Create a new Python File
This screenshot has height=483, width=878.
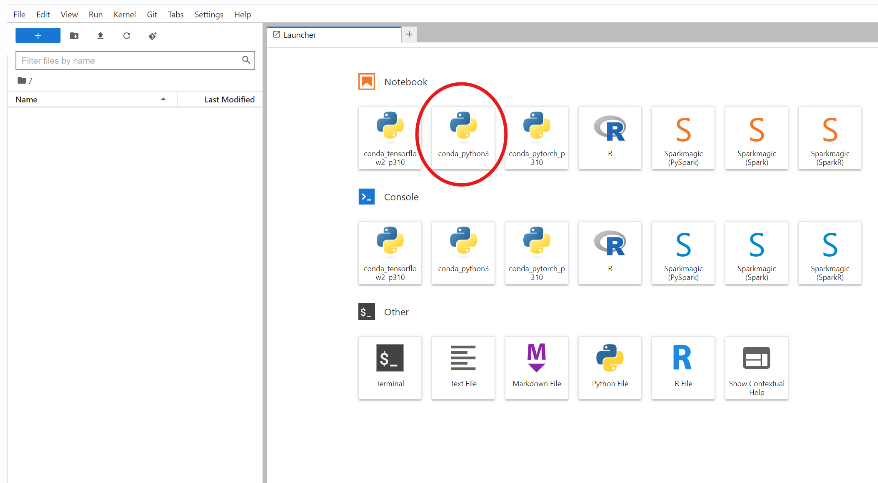coord(610,368)
